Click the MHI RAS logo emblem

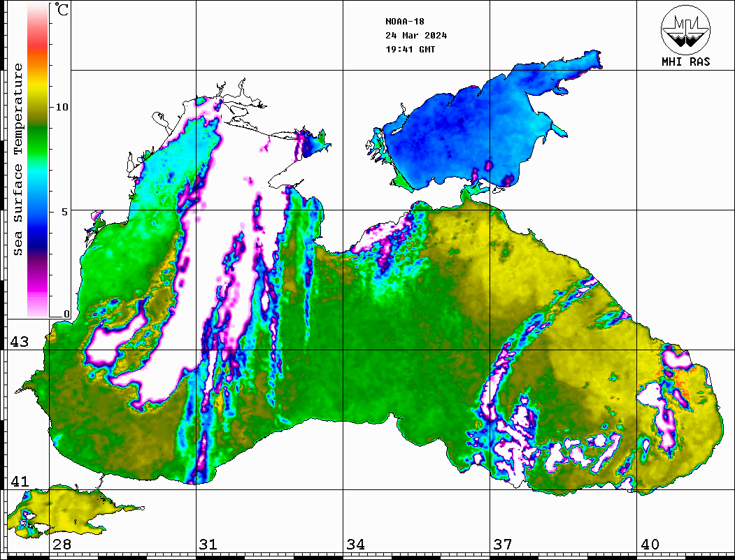pos(685,30)
